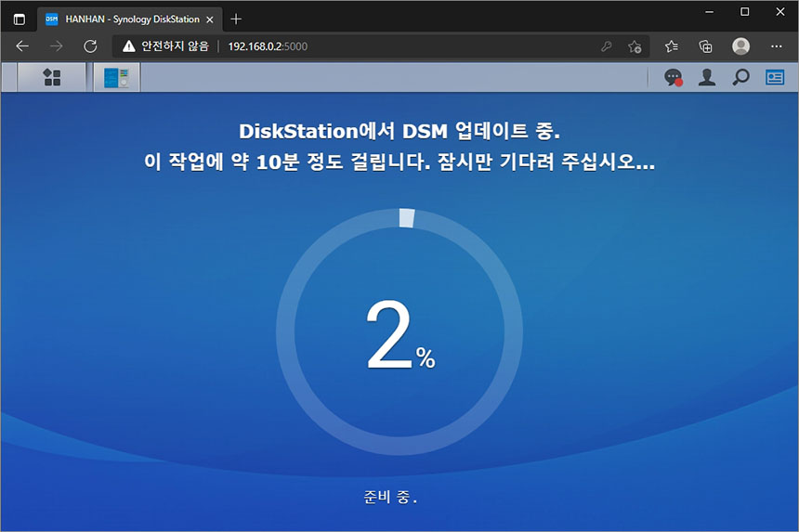Screen dimensions: 799x532
Task: Open the Favorites list icon
Action: click(671, 46)
